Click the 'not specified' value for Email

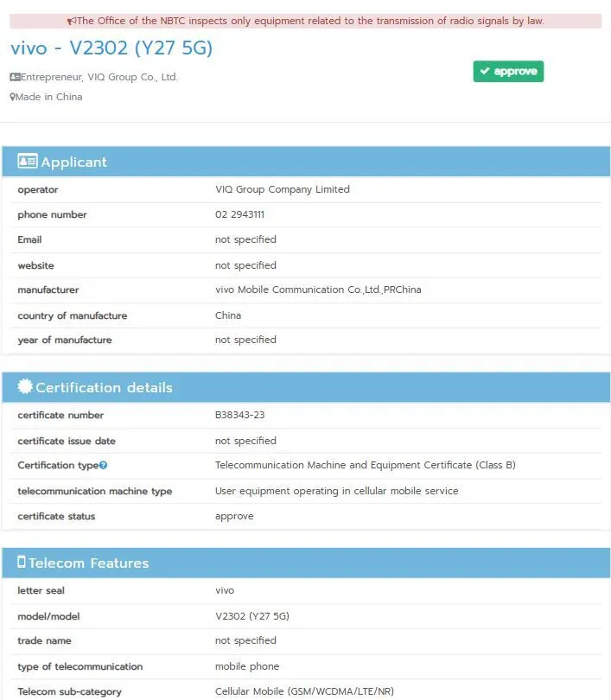pos(245,239)
